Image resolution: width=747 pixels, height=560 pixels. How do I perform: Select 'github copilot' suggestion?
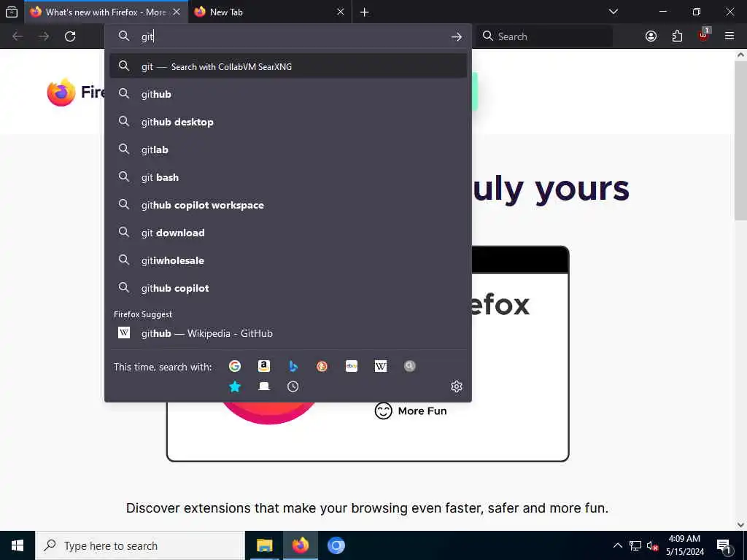[x=287, y=287]
